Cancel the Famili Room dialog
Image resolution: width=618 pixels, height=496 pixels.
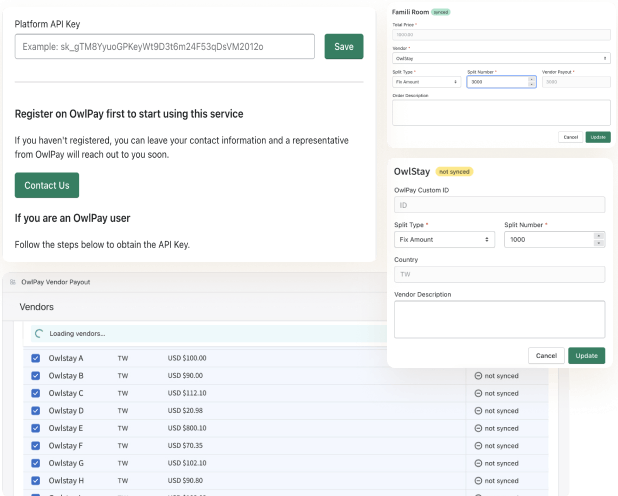click(570, 136)
